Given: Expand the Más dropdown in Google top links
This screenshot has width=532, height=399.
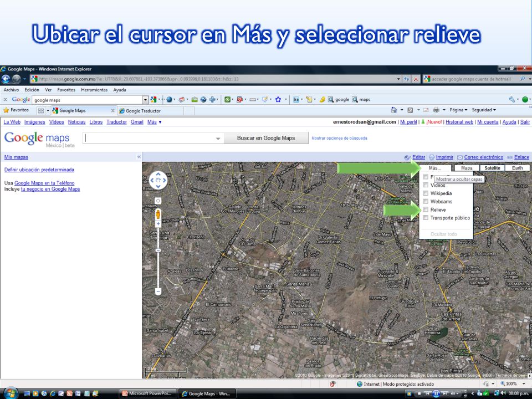Looking at the screenshot, I should [155, 122].
